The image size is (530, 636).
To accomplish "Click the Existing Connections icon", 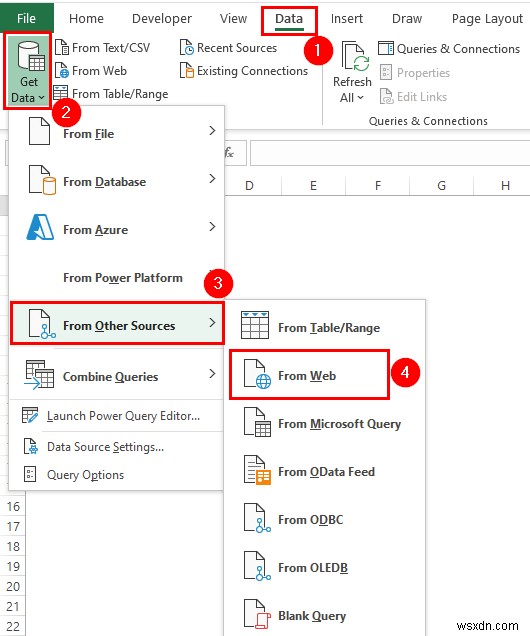I will coord(187,71).
